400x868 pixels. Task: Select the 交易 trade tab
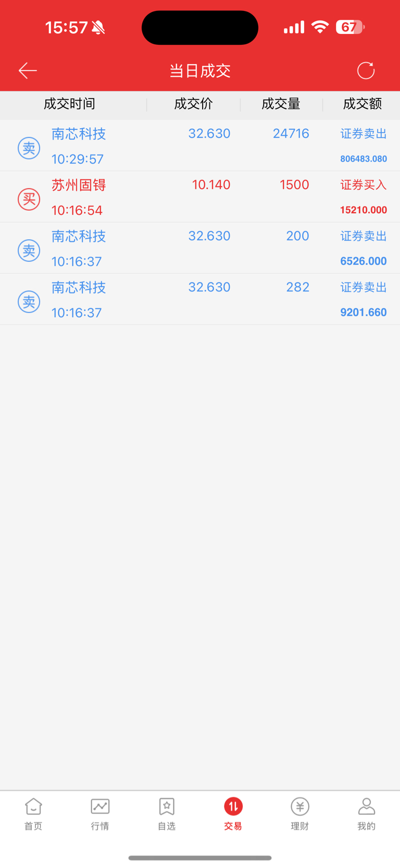(233, 814)
